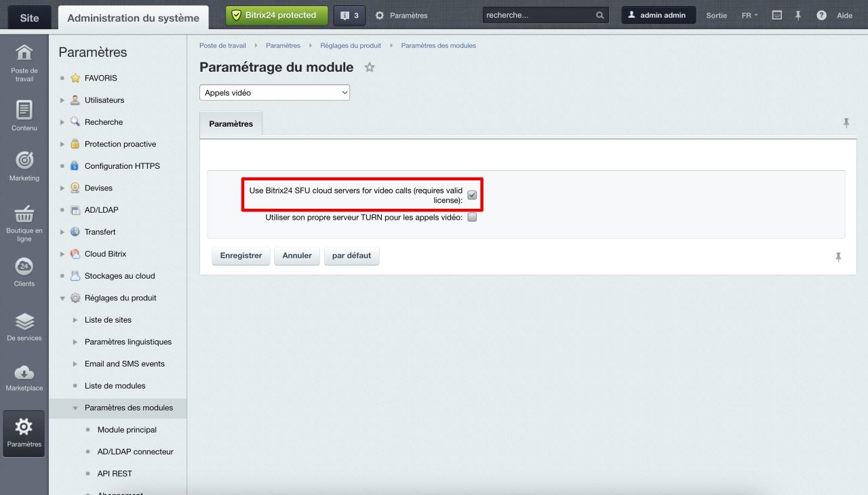Add page to favorites with star icon
This screenshot has height=495, width=868.
(370, 67)
